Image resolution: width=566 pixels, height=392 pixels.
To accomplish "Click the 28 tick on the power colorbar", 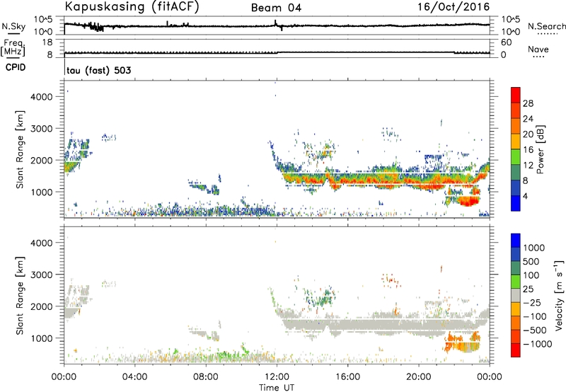I will 528,103.
